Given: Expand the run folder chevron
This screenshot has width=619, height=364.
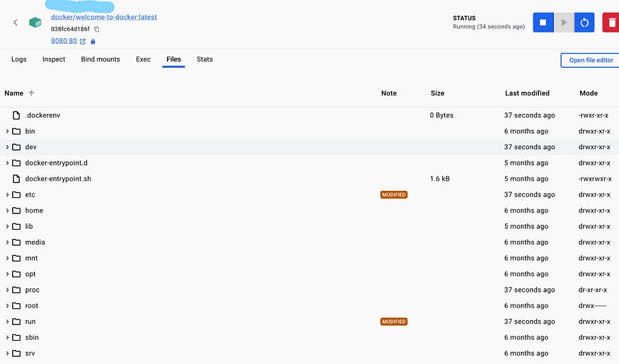Looking at the screenshot, I should pos(7,322).
